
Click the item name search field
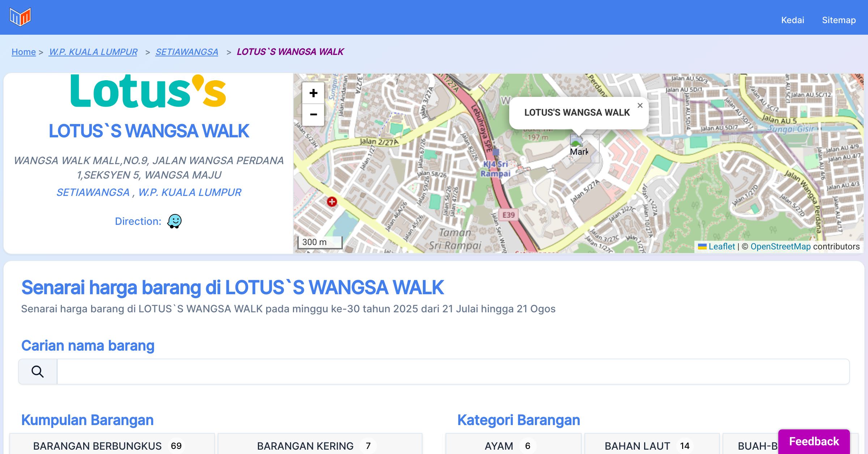pos(453,372)
